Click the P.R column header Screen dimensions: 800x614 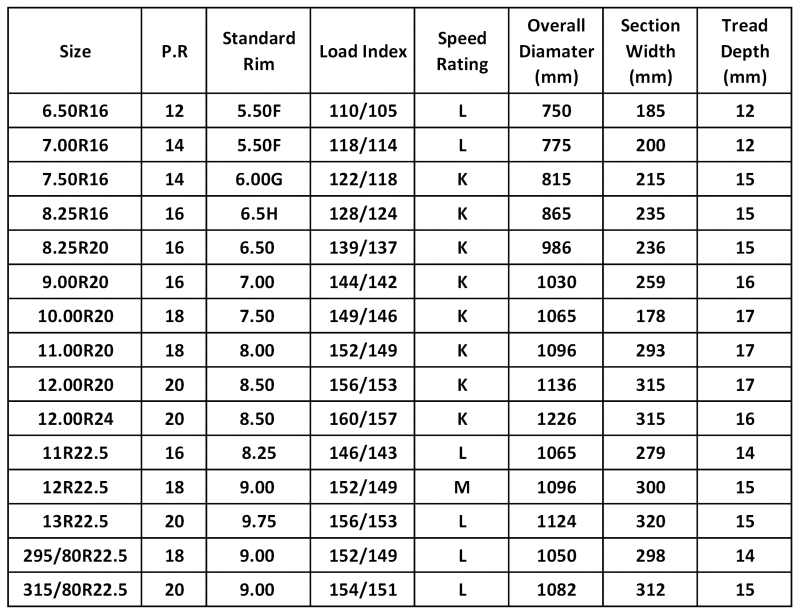click(174, 51)
